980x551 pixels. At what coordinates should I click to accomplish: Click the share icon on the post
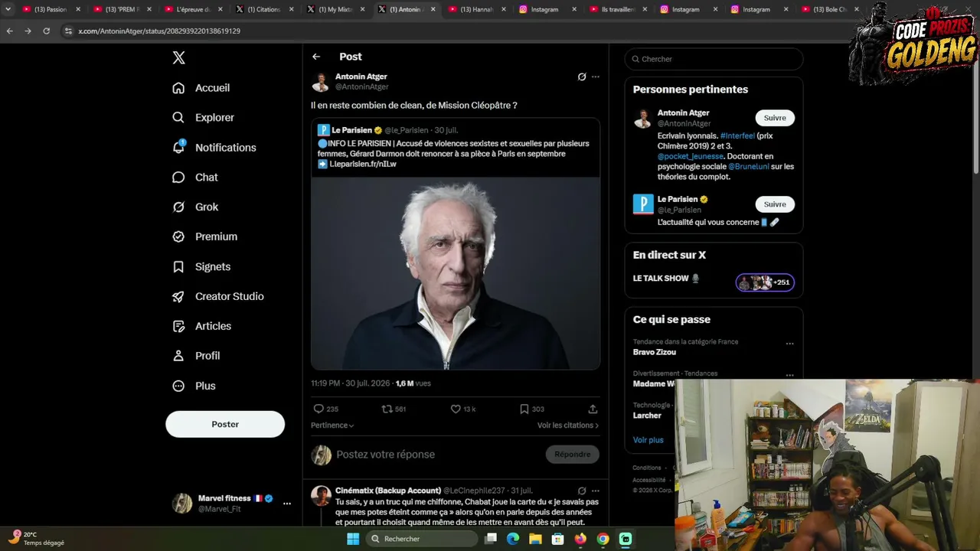(593, 409)
